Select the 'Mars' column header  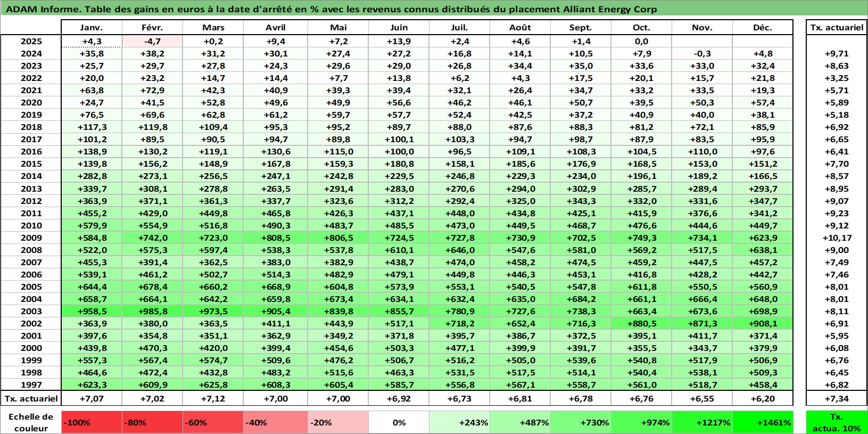pos(213,28)
